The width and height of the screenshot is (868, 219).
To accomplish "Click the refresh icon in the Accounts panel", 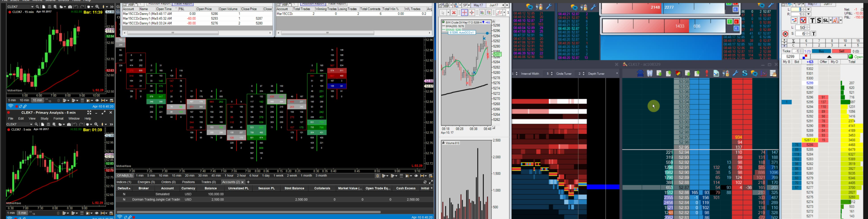I will [x=425, y=182].
